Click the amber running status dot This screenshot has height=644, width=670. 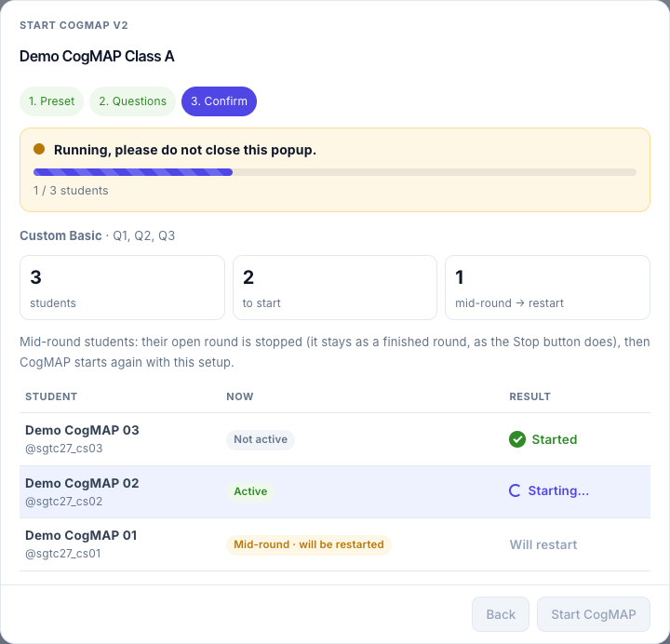(39, 149)
